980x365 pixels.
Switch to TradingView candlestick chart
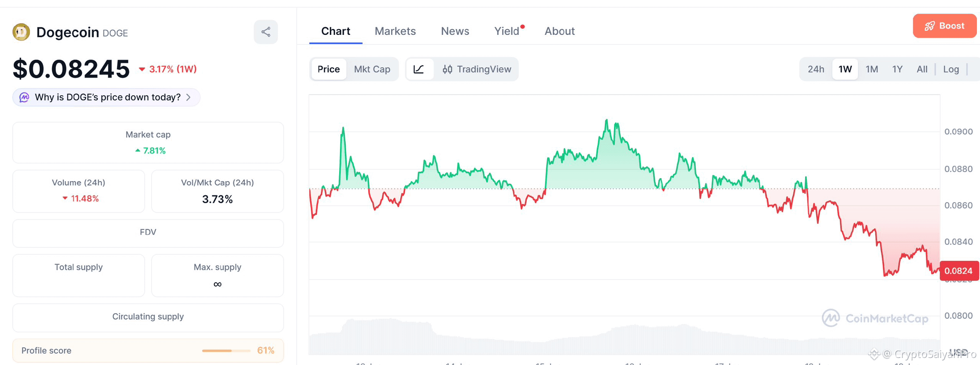click(x=477, y=69)
